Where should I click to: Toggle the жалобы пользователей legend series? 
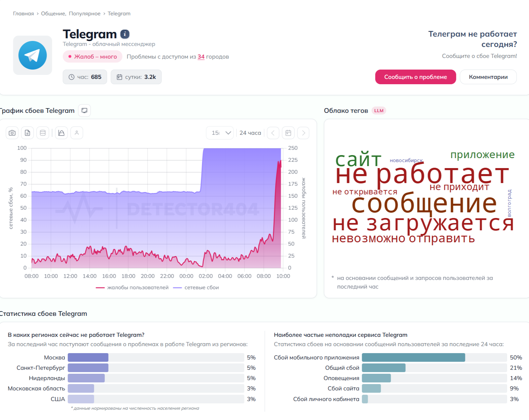click(x=132, y=288)
